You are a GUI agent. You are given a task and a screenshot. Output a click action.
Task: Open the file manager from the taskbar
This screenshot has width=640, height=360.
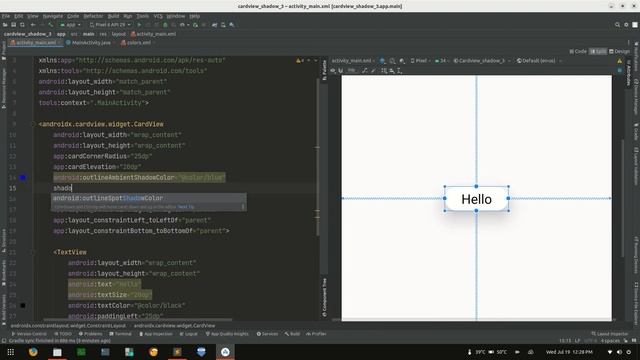57,352
